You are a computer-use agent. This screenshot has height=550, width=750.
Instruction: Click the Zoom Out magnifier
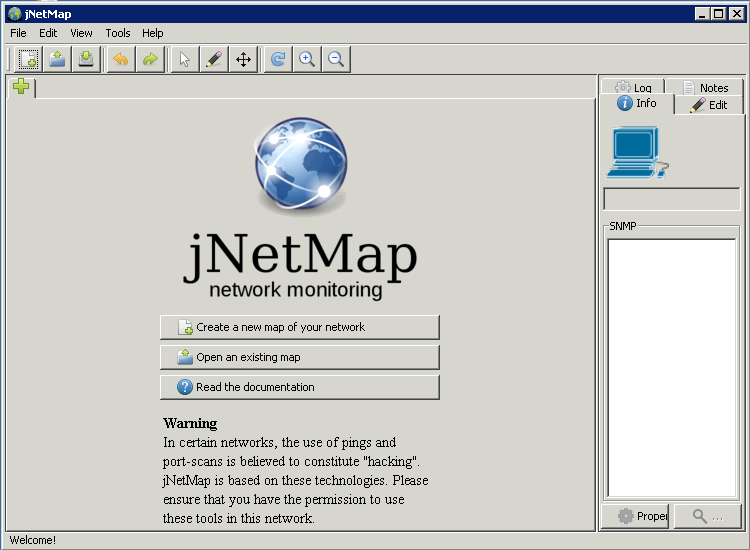click(x=336, y=60)
